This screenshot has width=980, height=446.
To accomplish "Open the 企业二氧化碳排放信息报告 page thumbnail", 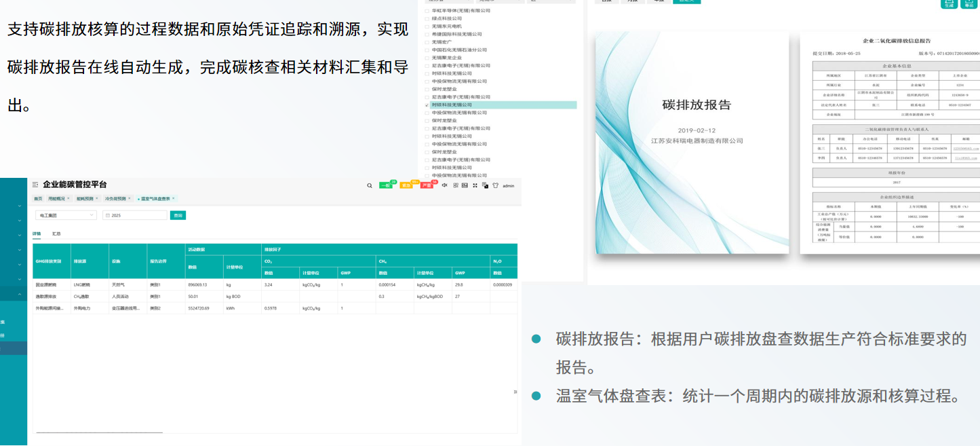I will 890,143.
